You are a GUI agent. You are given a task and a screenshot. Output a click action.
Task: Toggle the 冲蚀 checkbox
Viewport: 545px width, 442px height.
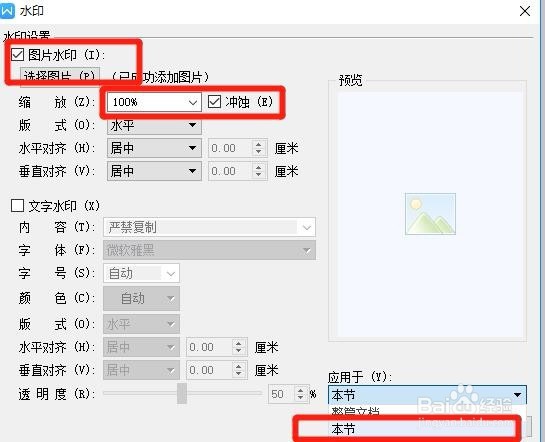pyautogui.click(x=214, y=102)
